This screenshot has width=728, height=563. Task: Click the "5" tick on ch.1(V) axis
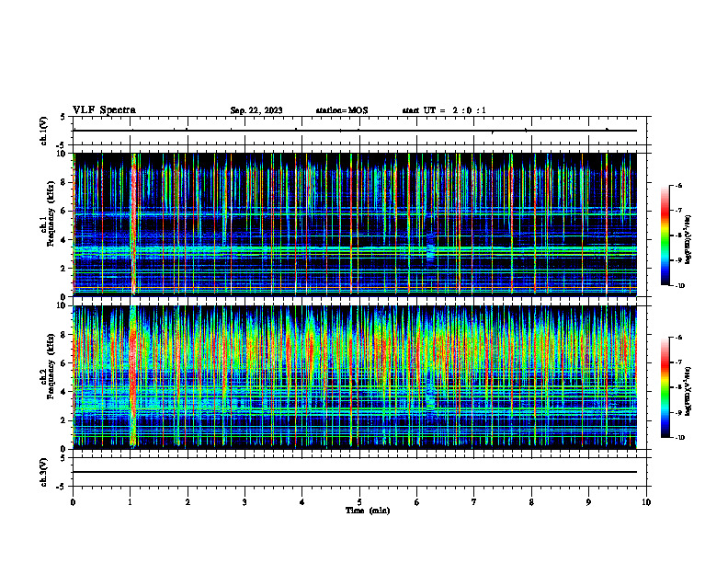point(63,117)
